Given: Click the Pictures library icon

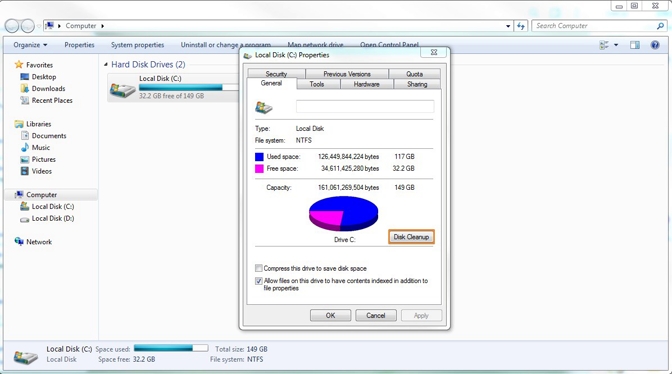Looking at the screenshot, I should 25,159.
